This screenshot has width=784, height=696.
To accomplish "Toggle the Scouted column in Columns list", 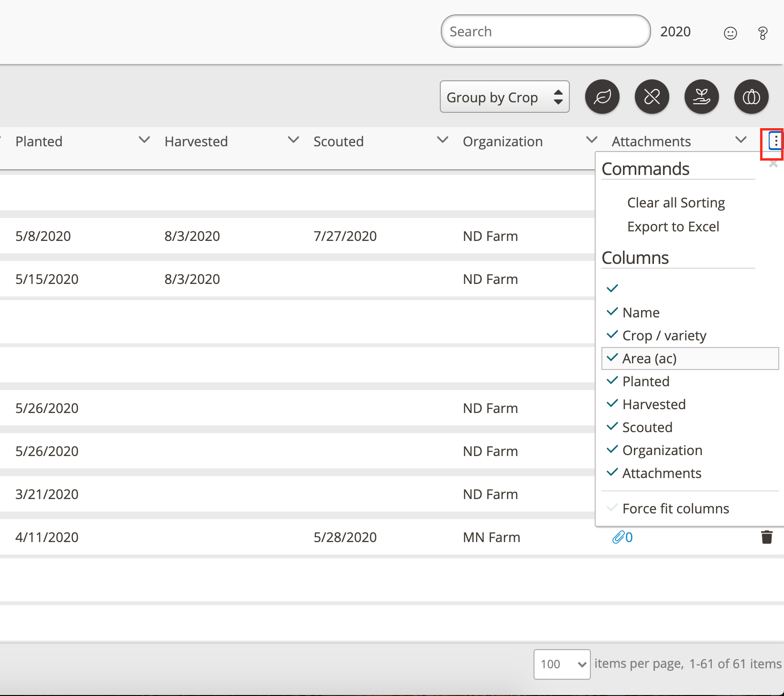I will [x=690, y=427].
